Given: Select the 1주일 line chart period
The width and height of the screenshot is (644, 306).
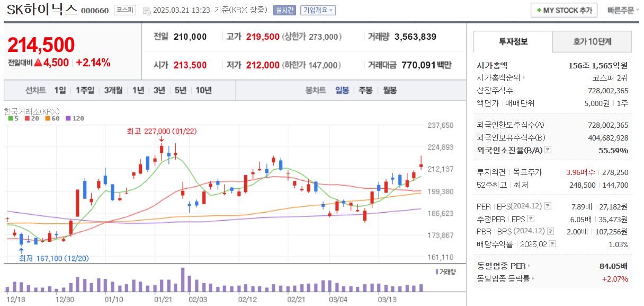Looking at the screenshot, I should coord(85,90).
